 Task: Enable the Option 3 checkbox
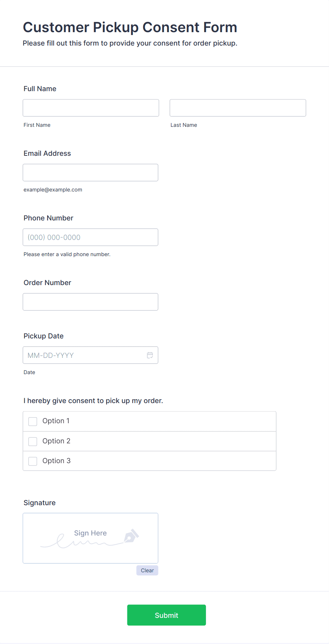point(33,461)
